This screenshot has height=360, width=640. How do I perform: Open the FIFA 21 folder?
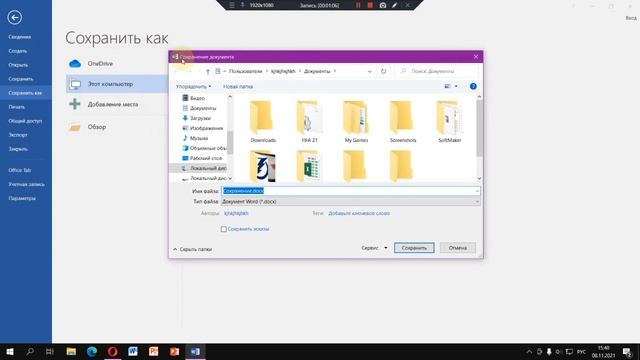click(x=309, y=122)
